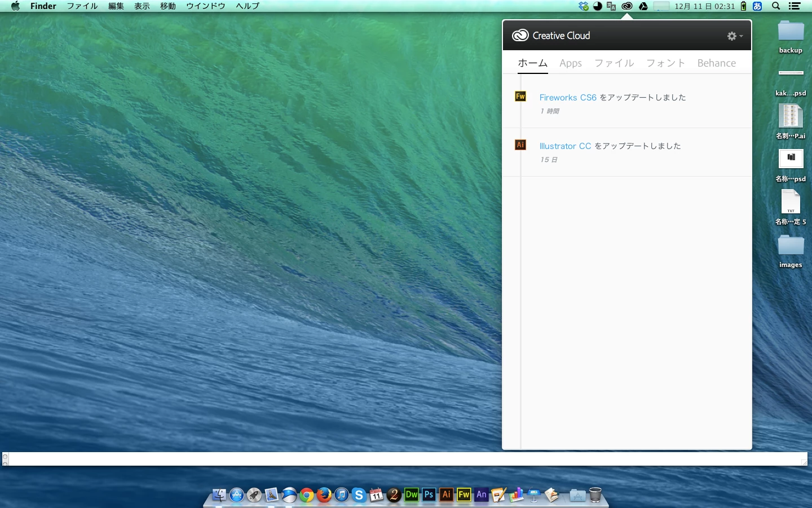Open the Google Drive menu bar icon
The height and width of the screenshot is (508, 812).
pos(643,6)
